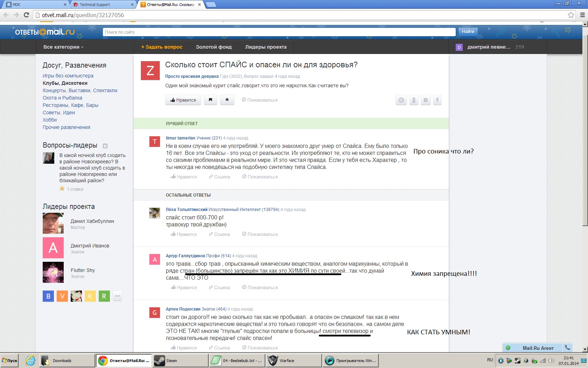Open the Рестораны, Кафе, Бары category link
The image size is (588, 368).
70,105
